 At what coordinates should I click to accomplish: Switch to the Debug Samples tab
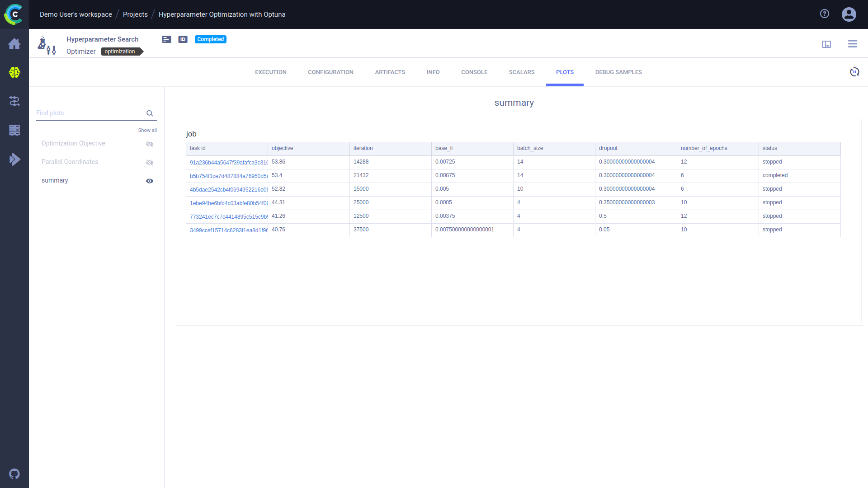coord(618,72)
